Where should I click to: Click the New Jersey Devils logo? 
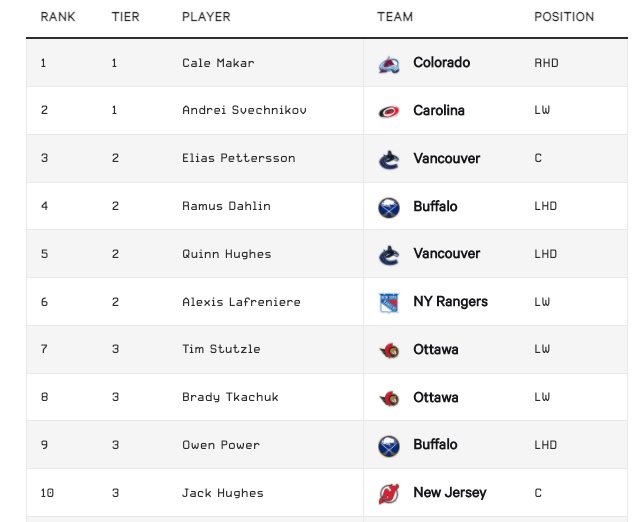(x=389, y=493)
